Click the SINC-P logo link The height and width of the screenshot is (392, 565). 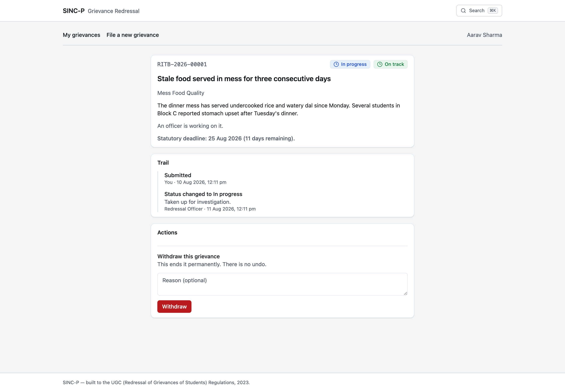click(74, 11)
